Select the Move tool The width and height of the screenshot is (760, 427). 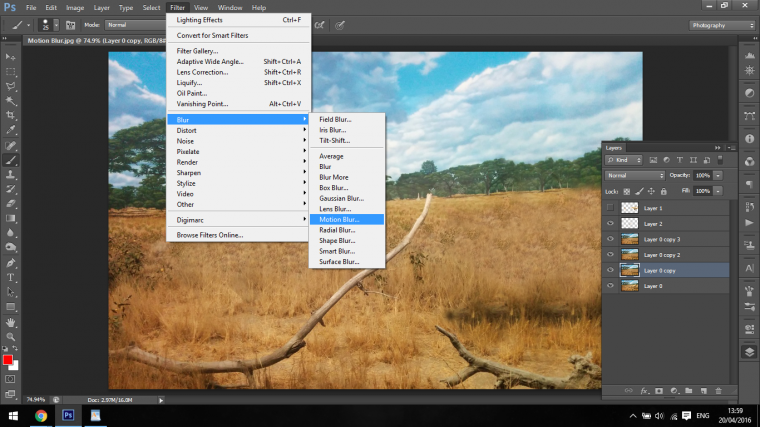10,57
